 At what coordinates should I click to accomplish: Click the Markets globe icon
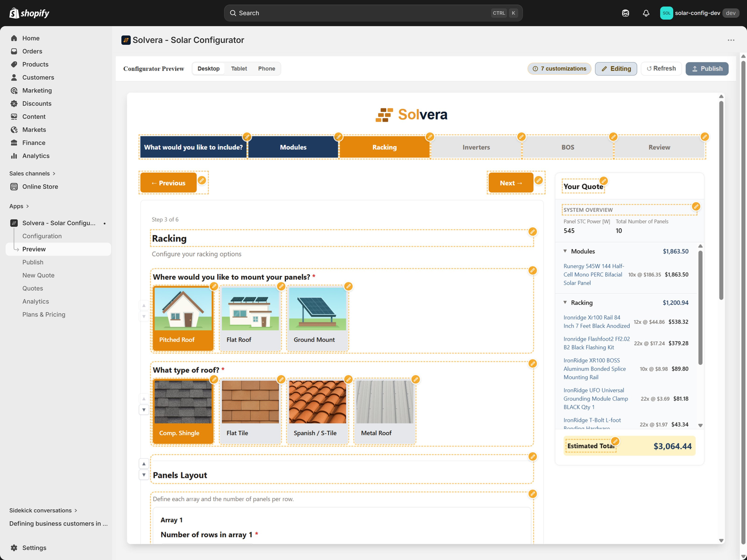tap(14, 130)
